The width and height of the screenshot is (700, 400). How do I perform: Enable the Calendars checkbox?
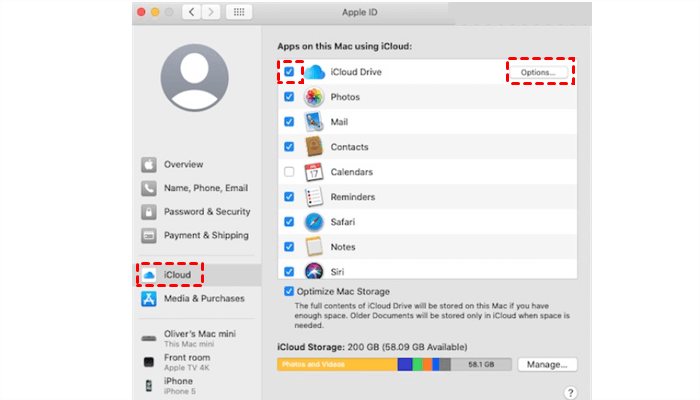pyautogui.click(x=289, y=172)
